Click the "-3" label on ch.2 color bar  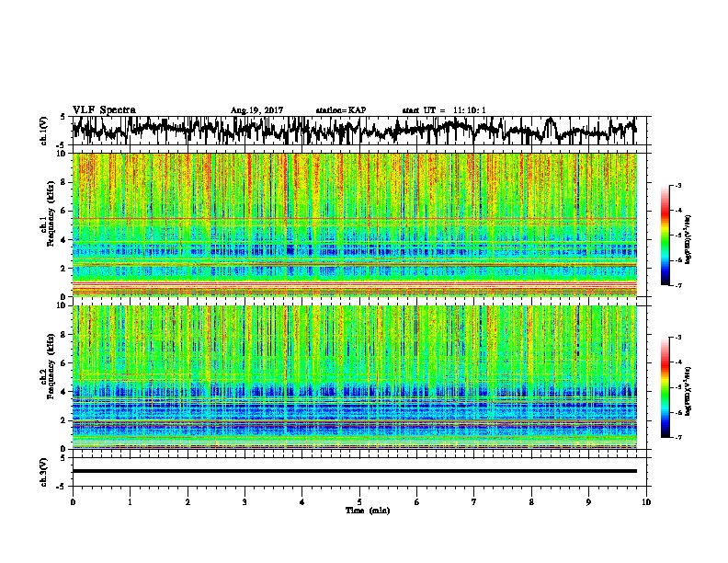pos(677,338)
